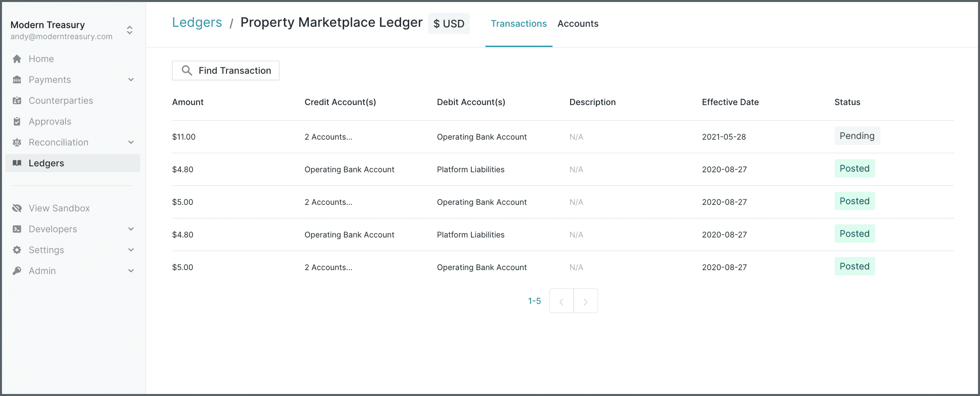Open the organization switcher arrows
Viewport: 980px width, 396px height.
click(x=130, y=30)
